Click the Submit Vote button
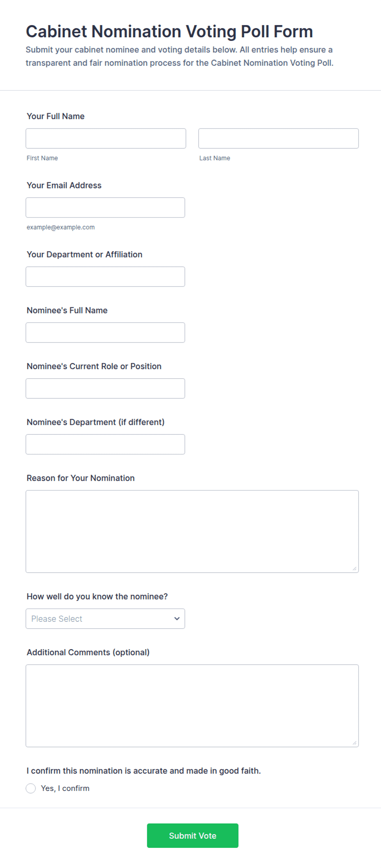This screenshot has width=381, height=868. 193,836
